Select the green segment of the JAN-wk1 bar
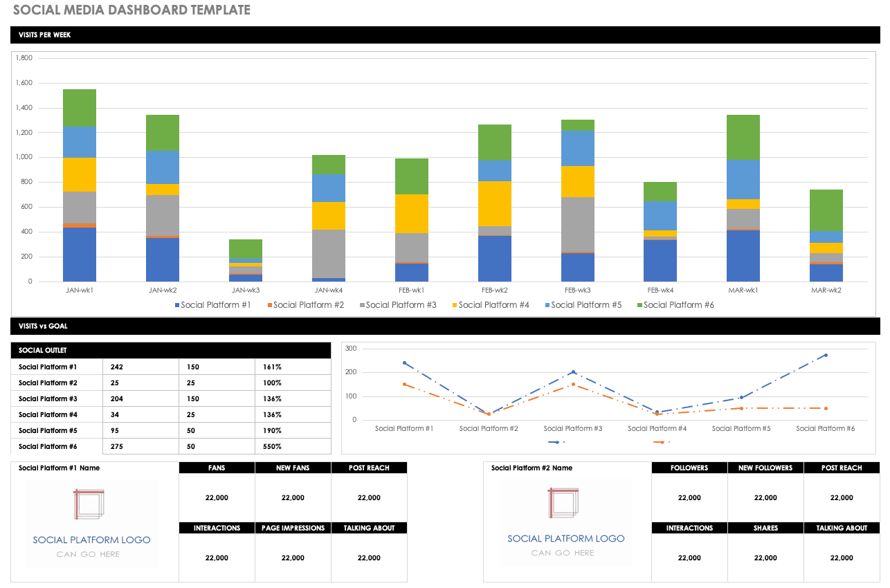The width and height of the screenshot is (890, 588). click(80, 108)
